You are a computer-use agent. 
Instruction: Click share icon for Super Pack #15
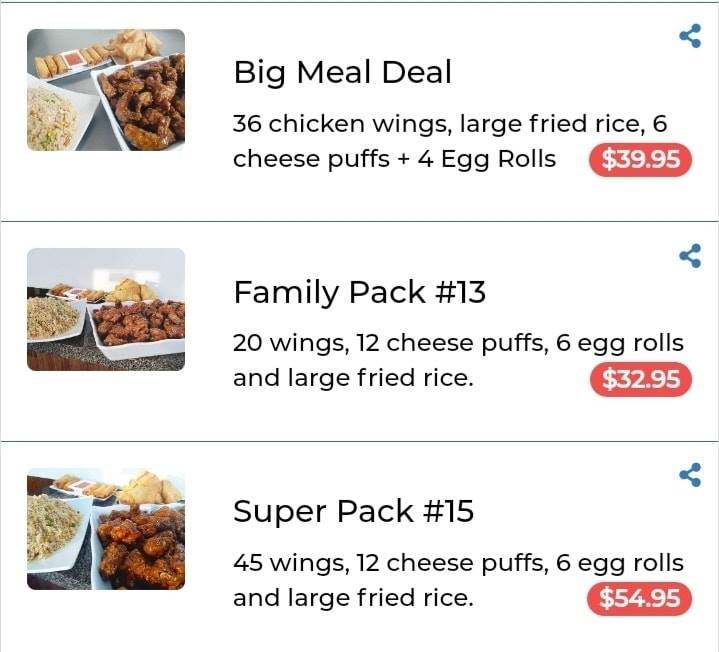click(690, 475)
